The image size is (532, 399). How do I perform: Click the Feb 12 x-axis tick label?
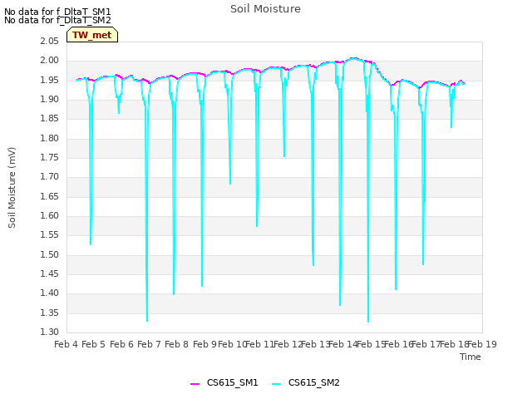click(x=288, y=344)
